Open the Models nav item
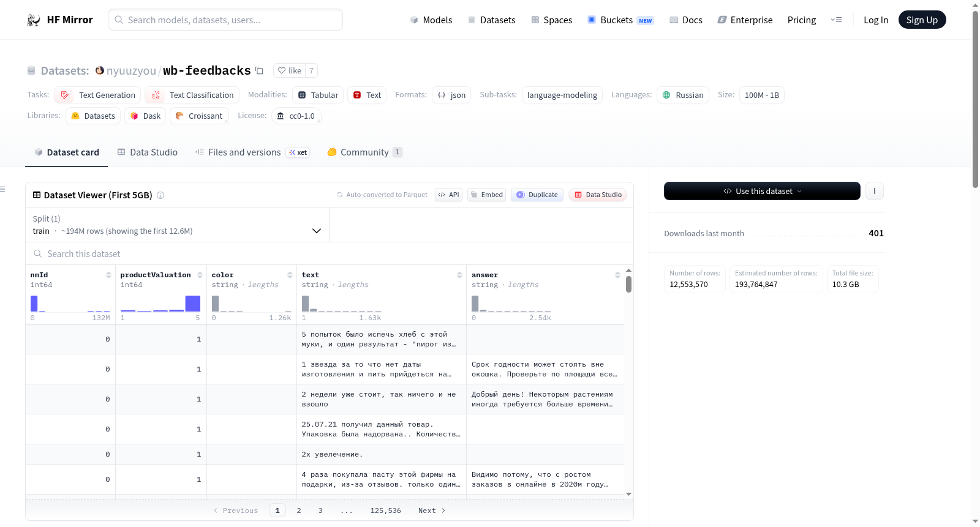 (x=431, y=20)
